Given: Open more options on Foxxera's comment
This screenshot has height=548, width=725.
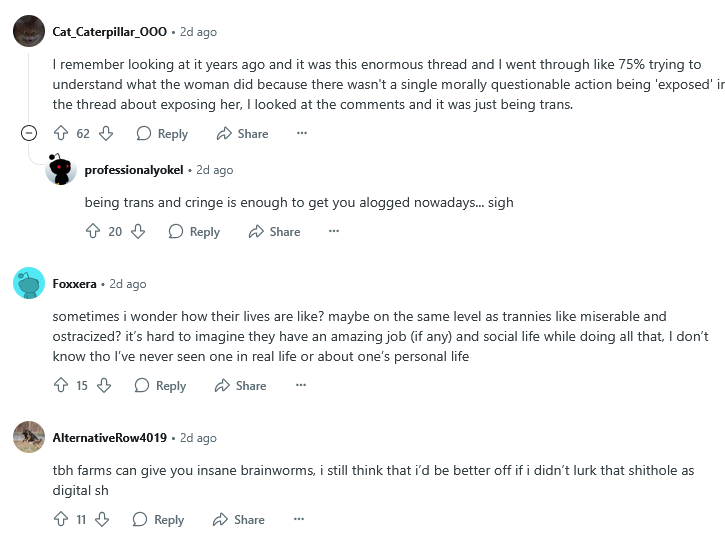Looking at the screenshot, I should (x=300, y=385).
